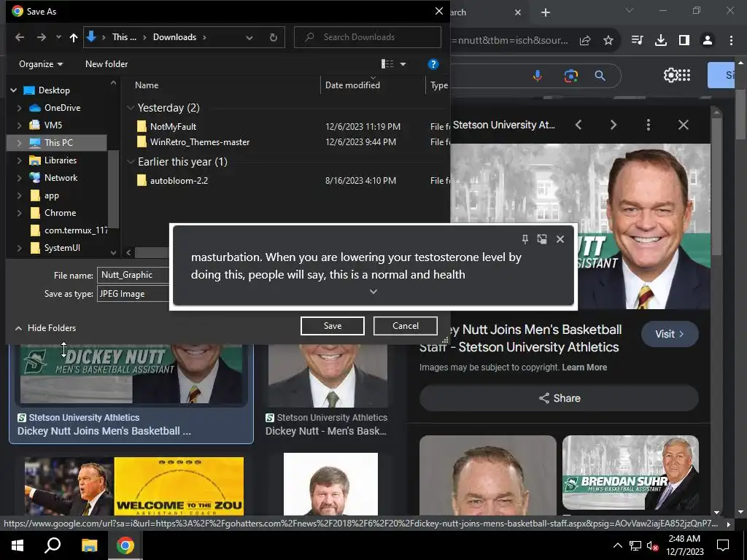Open Chrome downloads icon
Screen dimensions: 747x560
(660, 41)
